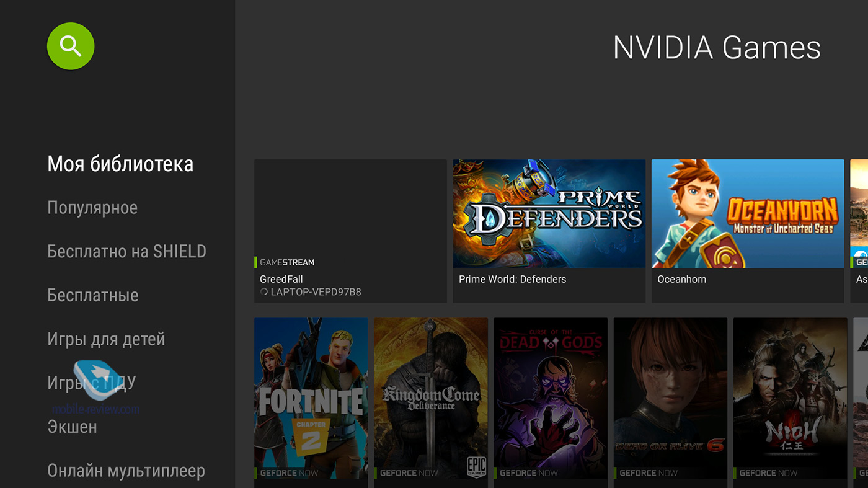Open the Моя библиотека menu section
Viewport: 868px width, 488px height.
point(120,164)
